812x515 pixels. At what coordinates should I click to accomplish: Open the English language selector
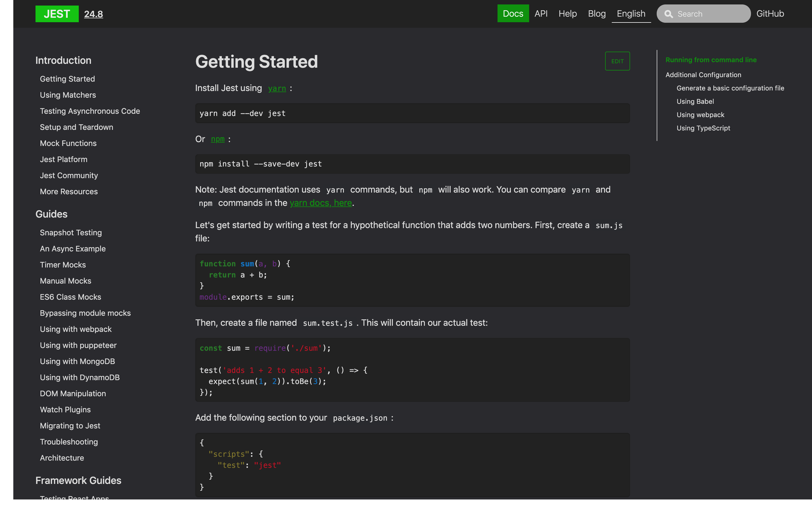pyautogui.click(x=631, y=14)
